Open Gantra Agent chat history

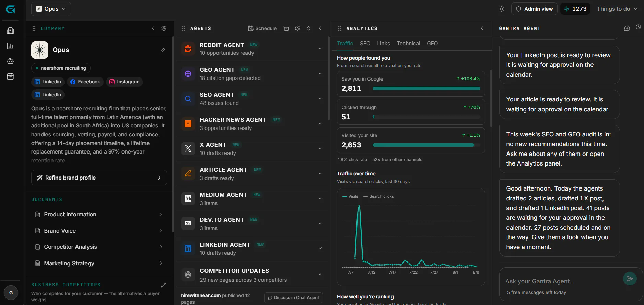tap(638, 27)
